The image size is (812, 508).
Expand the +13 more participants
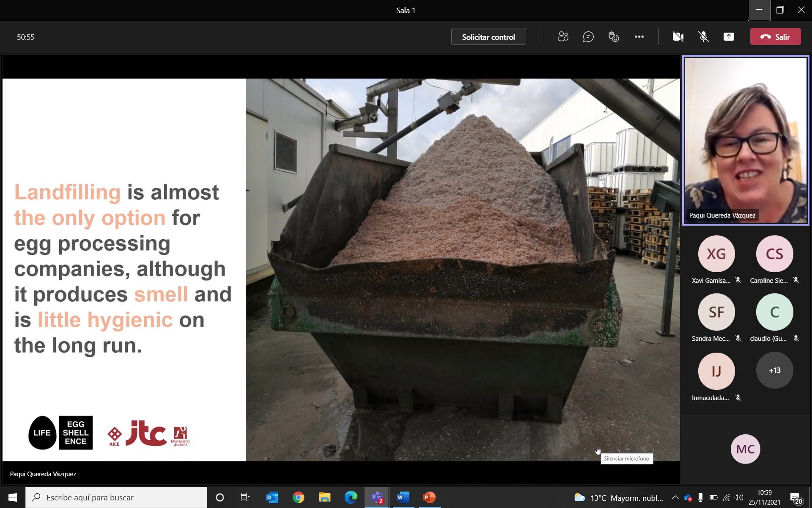[774, 370]
